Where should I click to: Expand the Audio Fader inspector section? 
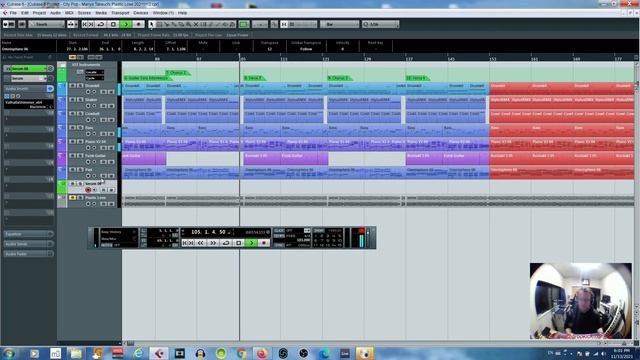(x=28, y=254)
